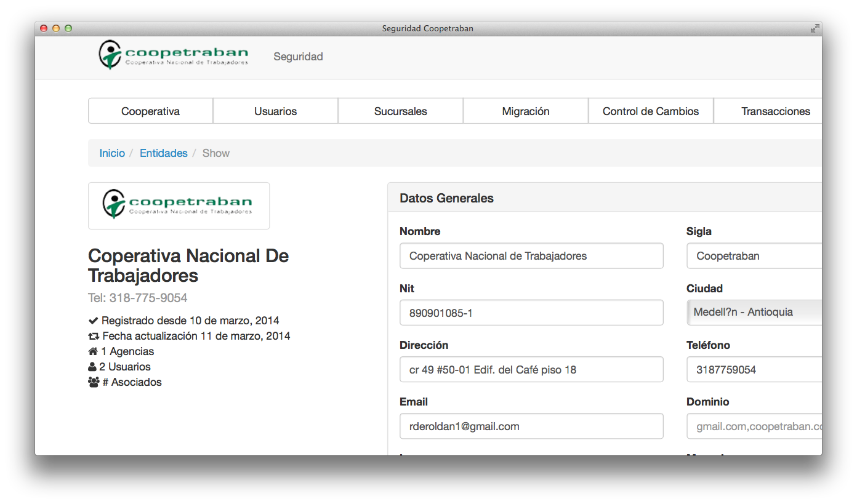This screenshot has width=857, height=504.
Task: Click the Datos Generales panel heading
Action: (446, 198)
